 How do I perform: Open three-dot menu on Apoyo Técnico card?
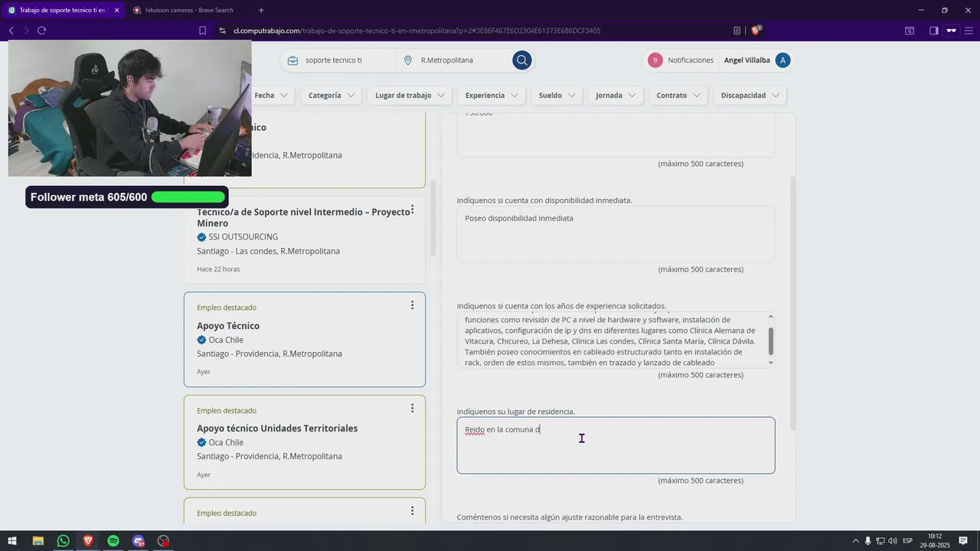[x=412, y=305]
